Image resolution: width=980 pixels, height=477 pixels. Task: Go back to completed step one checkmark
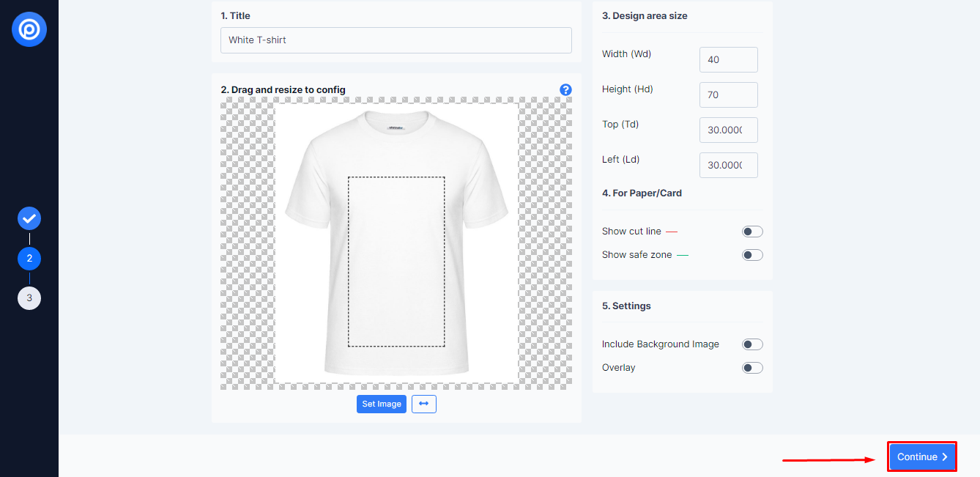(29, 218)
